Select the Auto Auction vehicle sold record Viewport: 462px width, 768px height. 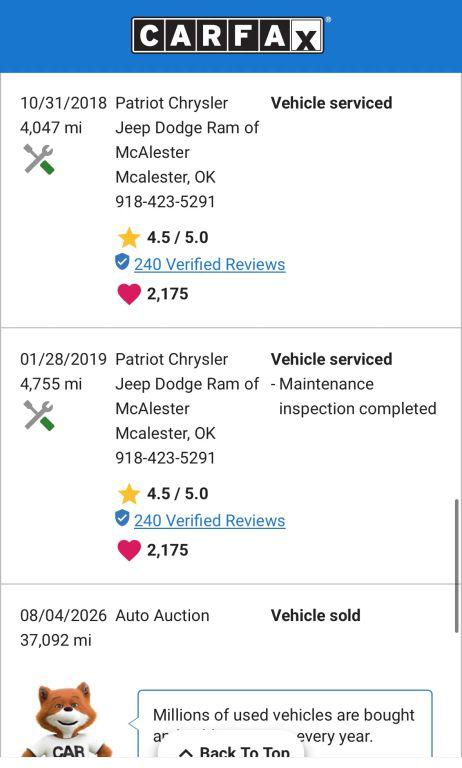point(231,627)
